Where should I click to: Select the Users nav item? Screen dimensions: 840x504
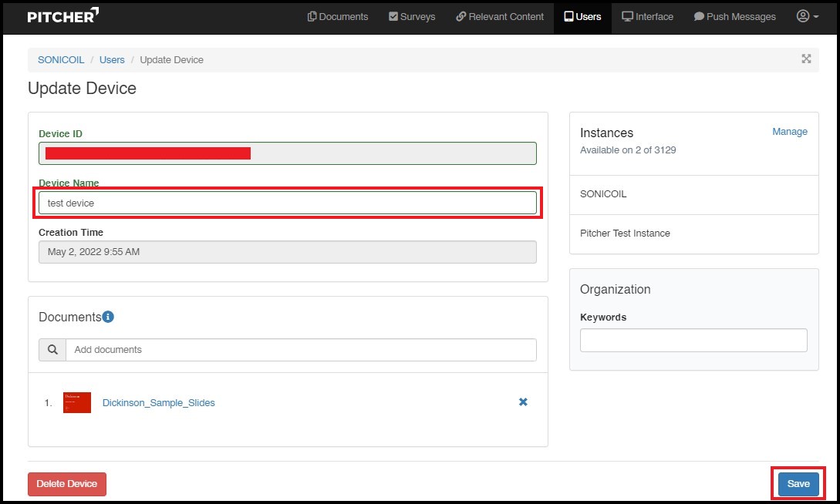582,17
